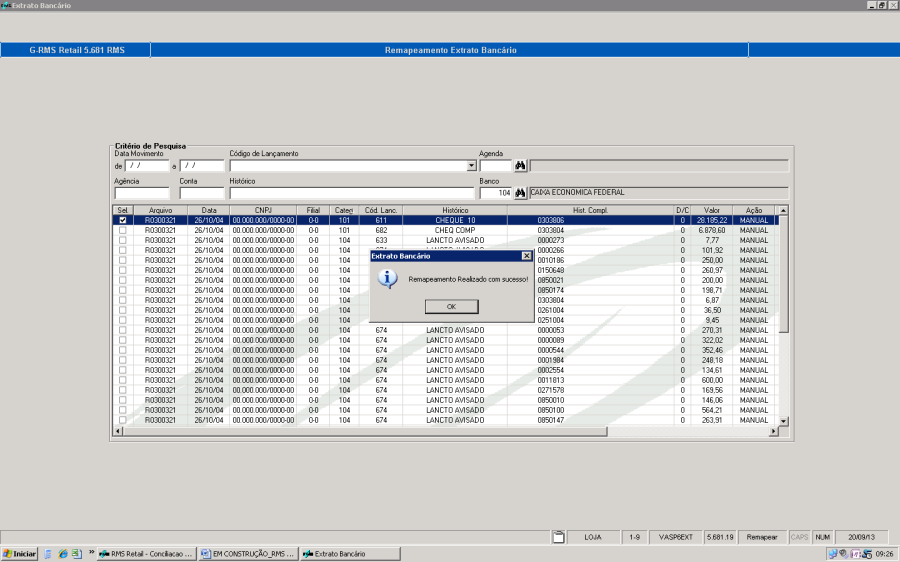Click the Agenda code field
This screenshot has width=900, height=562.
tap(495, 166)
